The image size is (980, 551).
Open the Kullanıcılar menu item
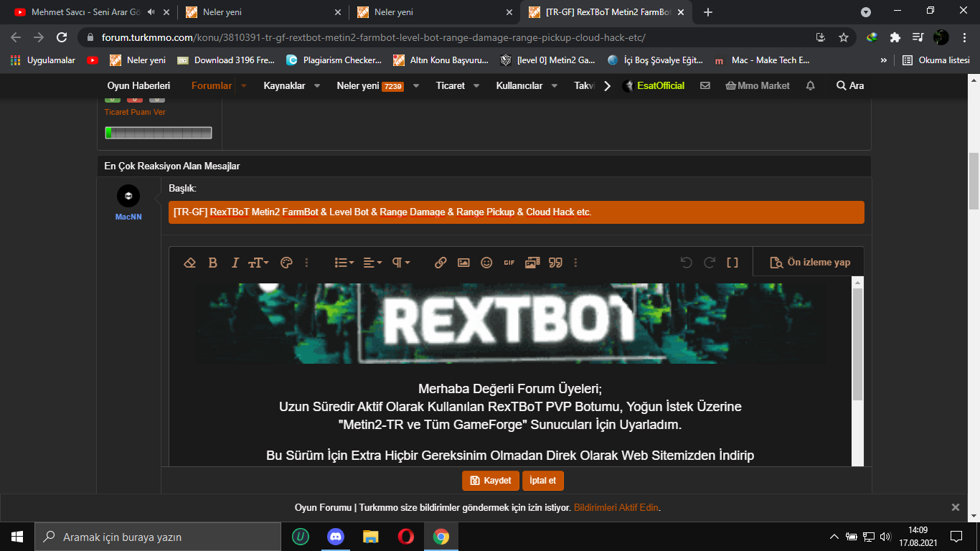pos(519,85)
